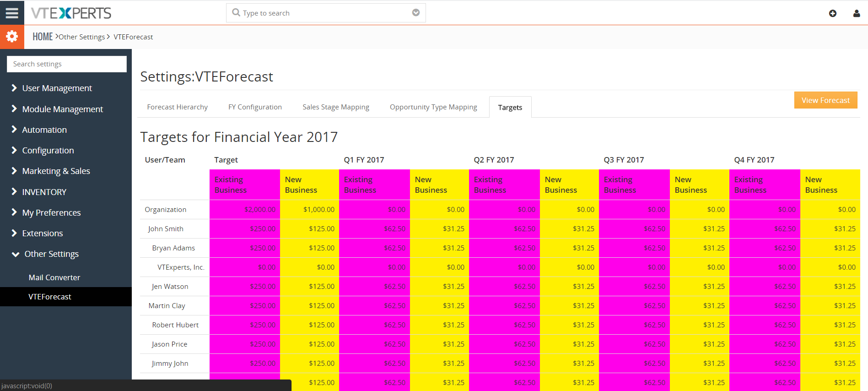Click the search magnifier icon
Viewport: 868px width, 391px height.
point(236,12)
